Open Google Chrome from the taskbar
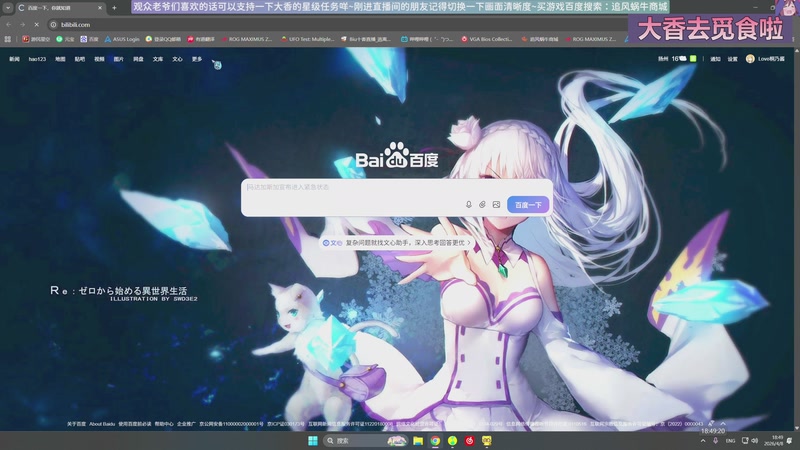Image resolution: width=800 pixels, height=450 pixels. (x=435, y=440)
